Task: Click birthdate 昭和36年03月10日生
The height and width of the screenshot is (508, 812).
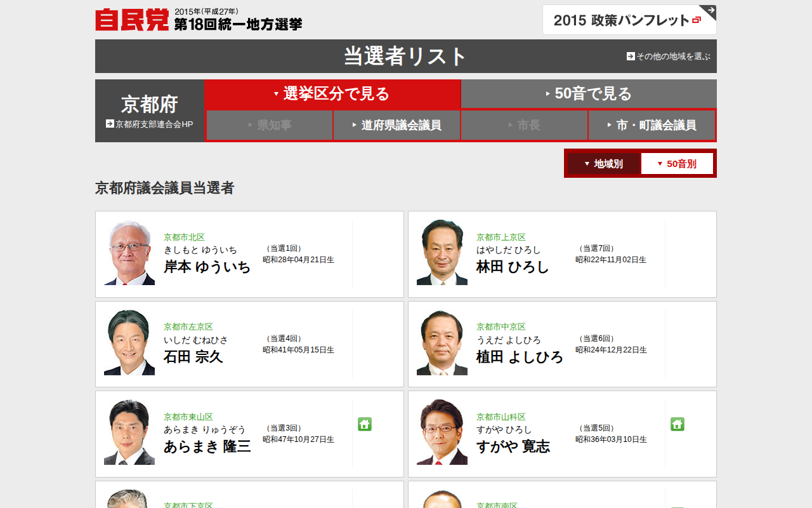Action: point(611,439)
